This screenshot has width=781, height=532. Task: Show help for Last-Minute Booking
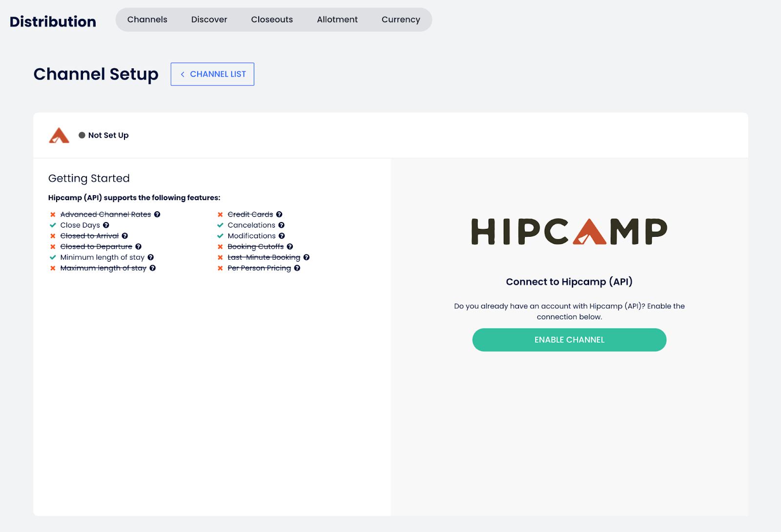307,257
